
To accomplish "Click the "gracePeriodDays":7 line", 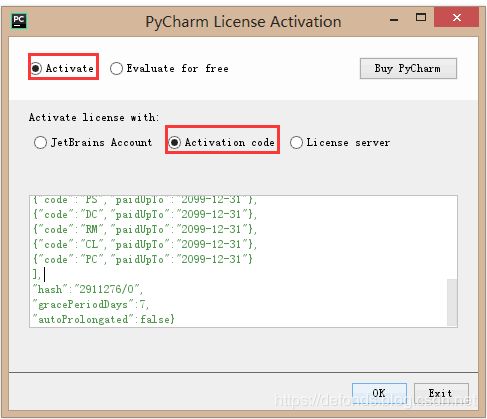I will coord(90,304).
